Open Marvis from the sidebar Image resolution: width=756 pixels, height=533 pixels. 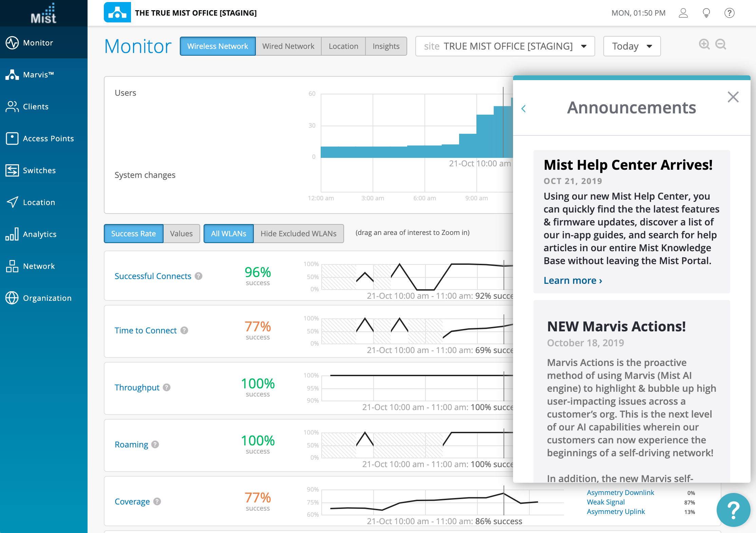pos(38,75)
